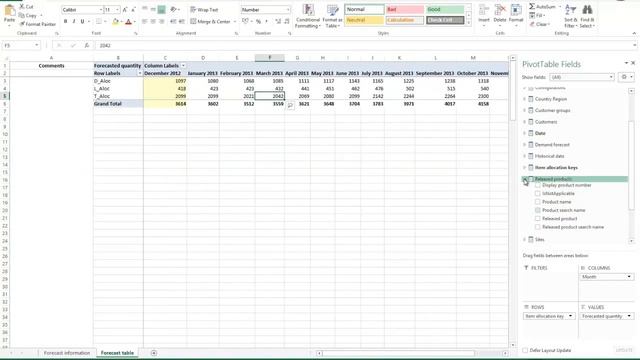The width and height of the screenshot is (640, 360).
Task: Open the Column Labels filter dropdown
Action: click(183, 66)
